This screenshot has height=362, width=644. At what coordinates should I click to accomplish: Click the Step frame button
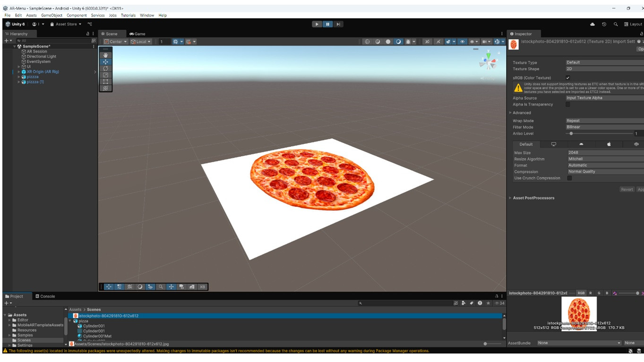338,24
